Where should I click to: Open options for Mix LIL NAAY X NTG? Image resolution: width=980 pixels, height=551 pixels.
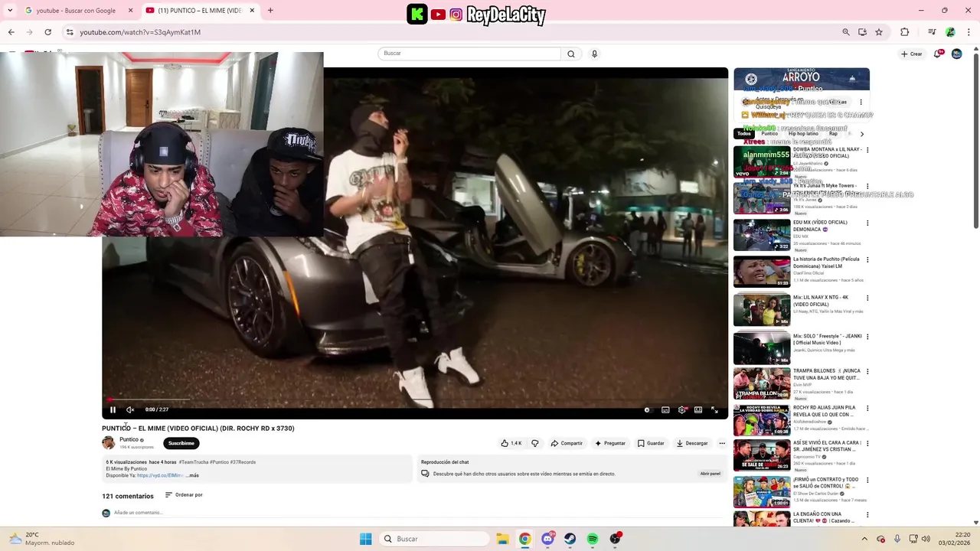(867, 298)
